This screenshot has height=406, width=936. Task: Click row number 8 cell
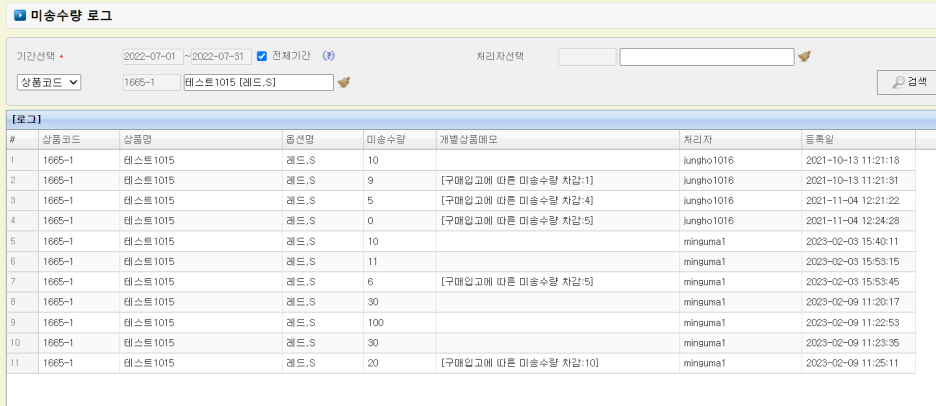[23, 302]
